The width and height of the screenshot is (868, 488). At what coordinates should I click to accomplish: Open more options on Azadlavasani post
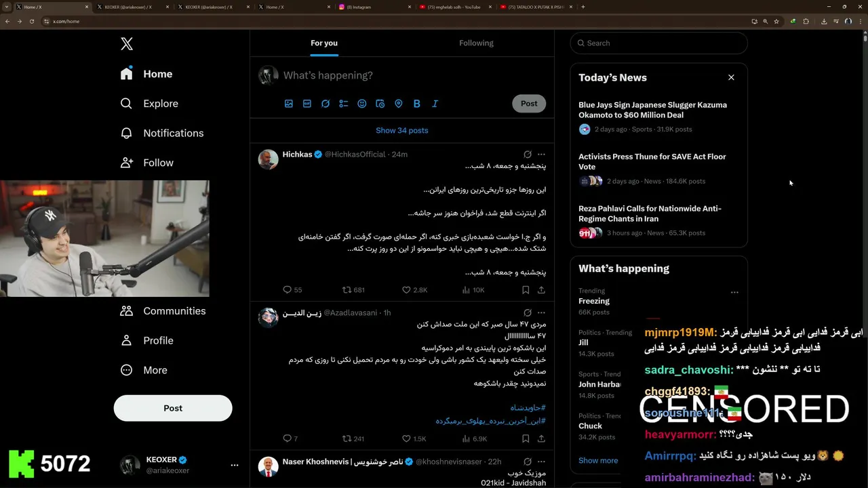pos(541,313)
